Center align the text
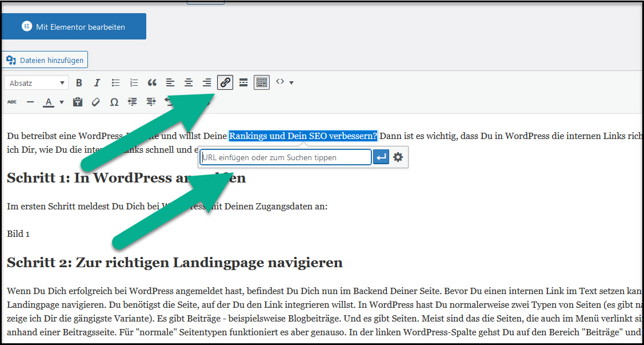644x345 pixels. click(x=189, y=83)
